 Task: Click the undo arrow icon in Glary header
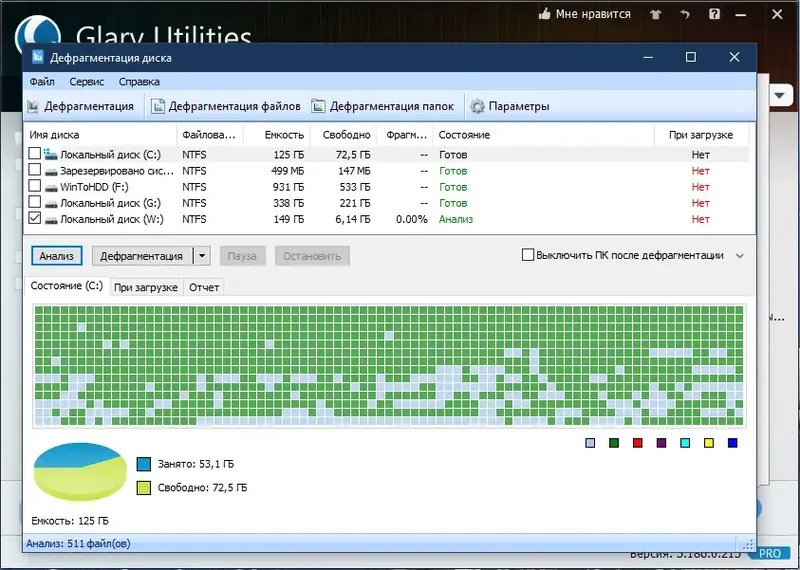(685, 14)
